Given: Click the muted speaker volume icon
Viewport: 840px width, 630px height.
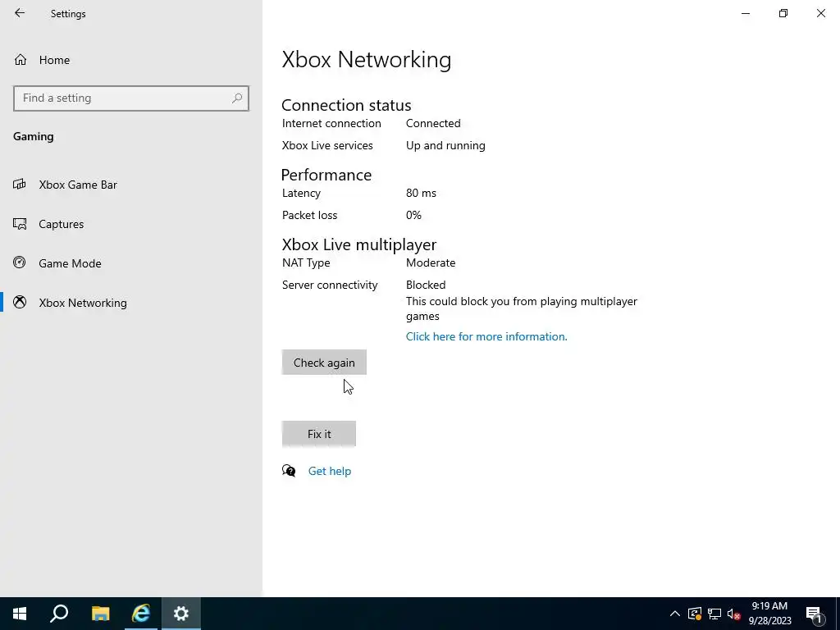Looking at the screenshot, I should (x=733, y=614).
